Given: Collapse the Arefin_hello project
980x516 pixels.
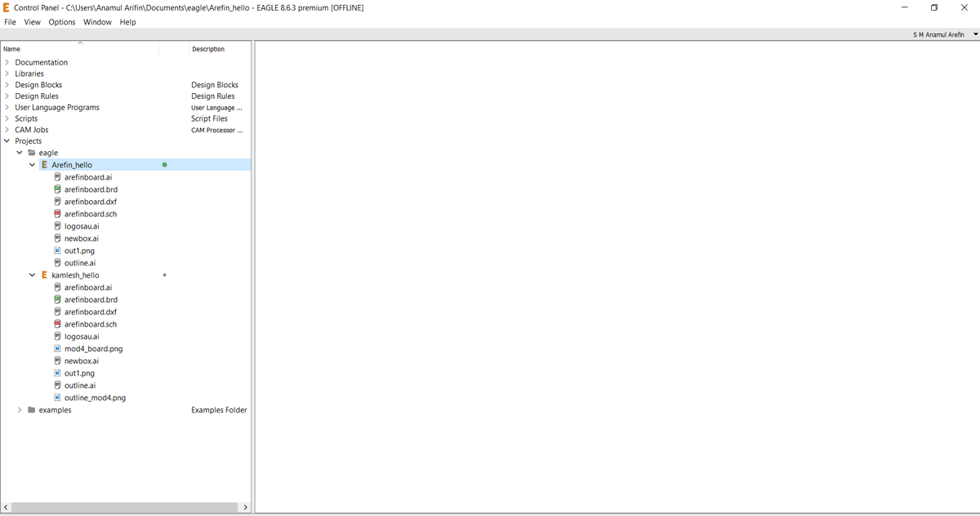Looking at the screenshot, I should (32, 165).
